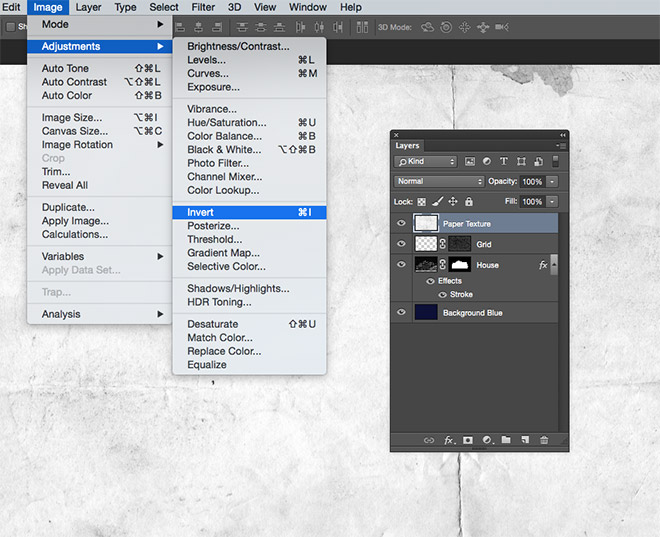Open the blend mode dropdown showing Normal
This screenshot has width=660, height=537.
(439, 182)
